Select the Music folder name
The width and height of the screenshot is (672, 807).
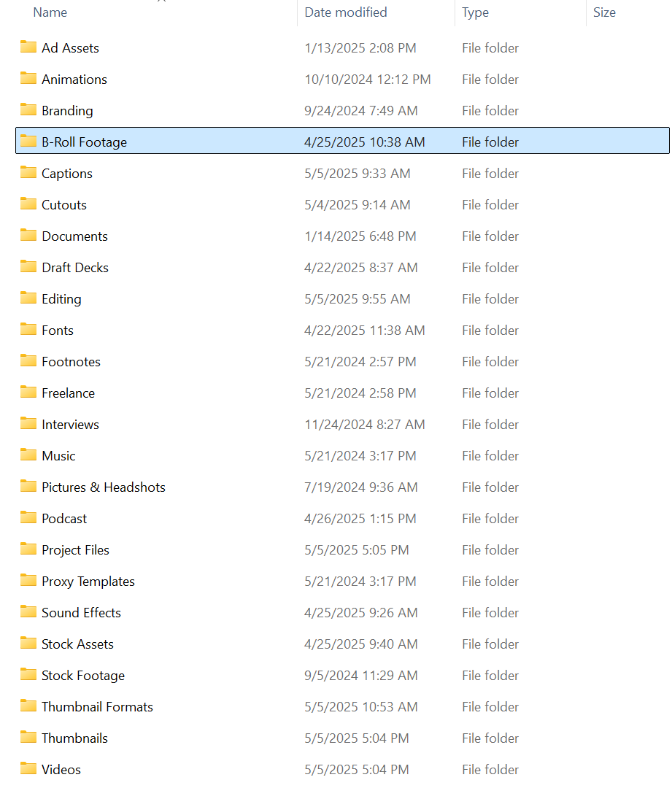coord(58,456)
